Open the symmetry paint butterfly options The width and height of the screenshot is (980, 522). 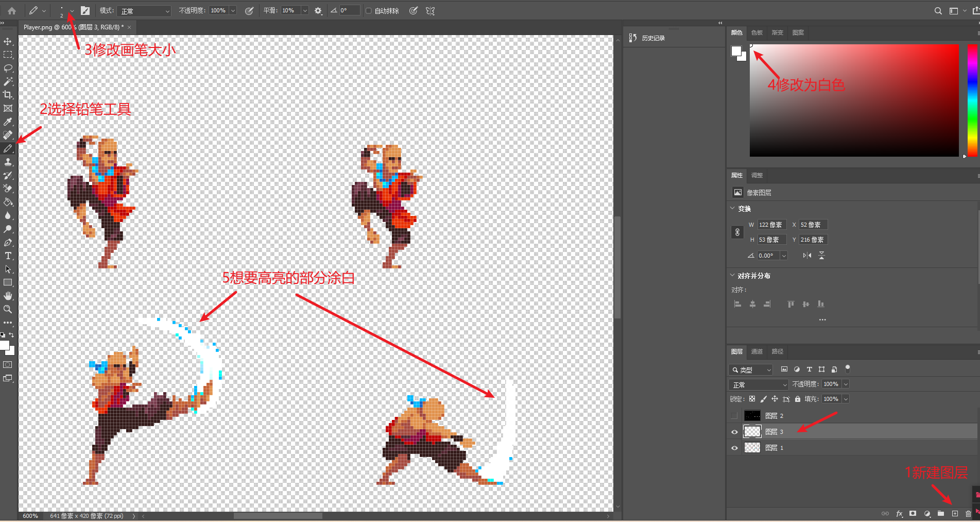[x=431, y=11]
